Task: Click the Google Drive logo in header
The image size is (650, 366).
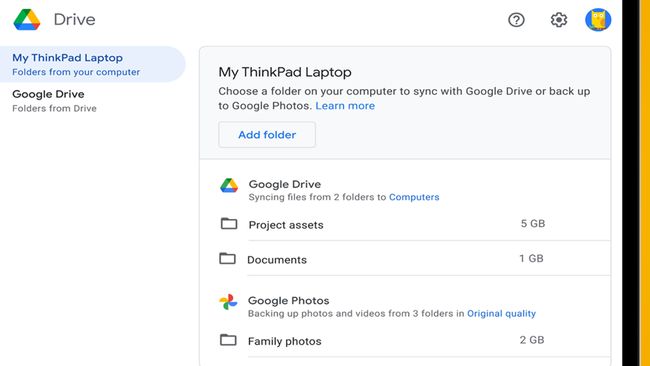Action: 27,19
